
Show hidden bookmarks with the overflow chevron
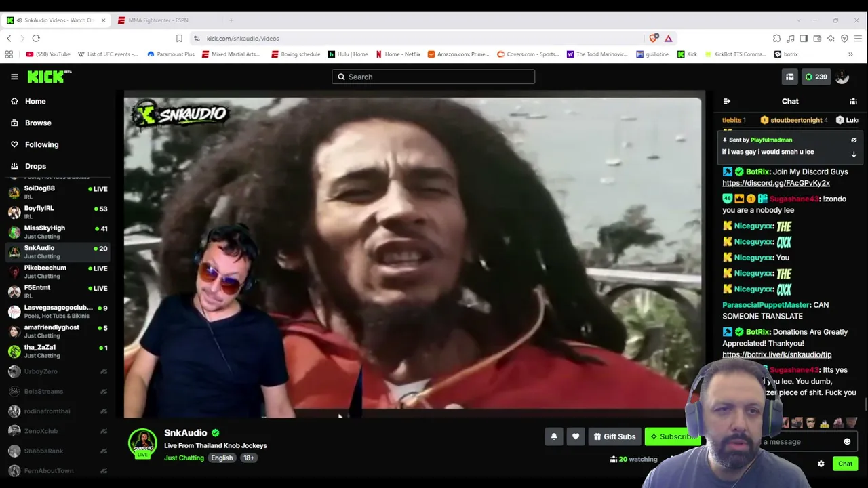[850, 54]
